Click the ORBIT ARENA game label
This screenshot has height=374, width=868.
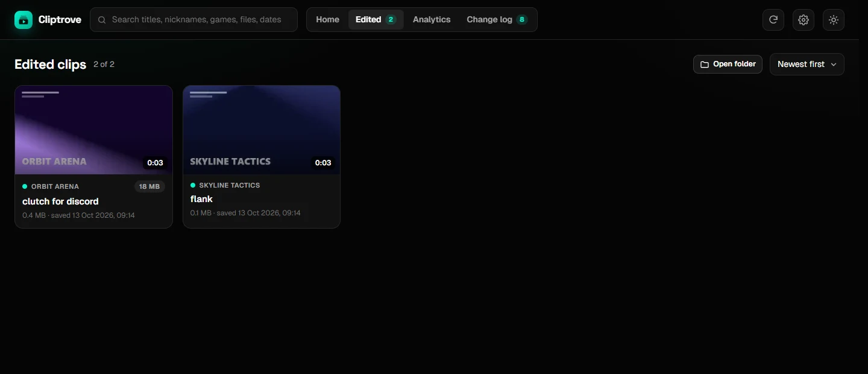pos(55,187)
